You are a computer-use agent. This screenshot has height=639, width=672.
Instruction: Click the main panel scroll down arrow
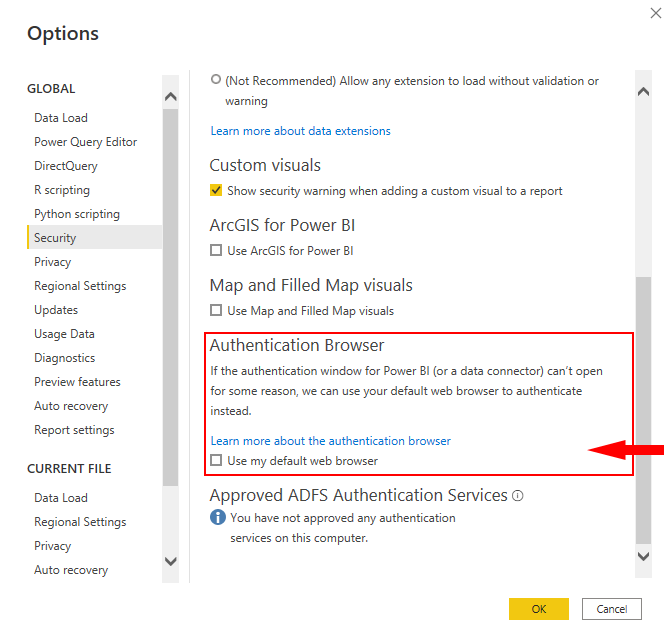pyautogui.click(x=643, y=556)
